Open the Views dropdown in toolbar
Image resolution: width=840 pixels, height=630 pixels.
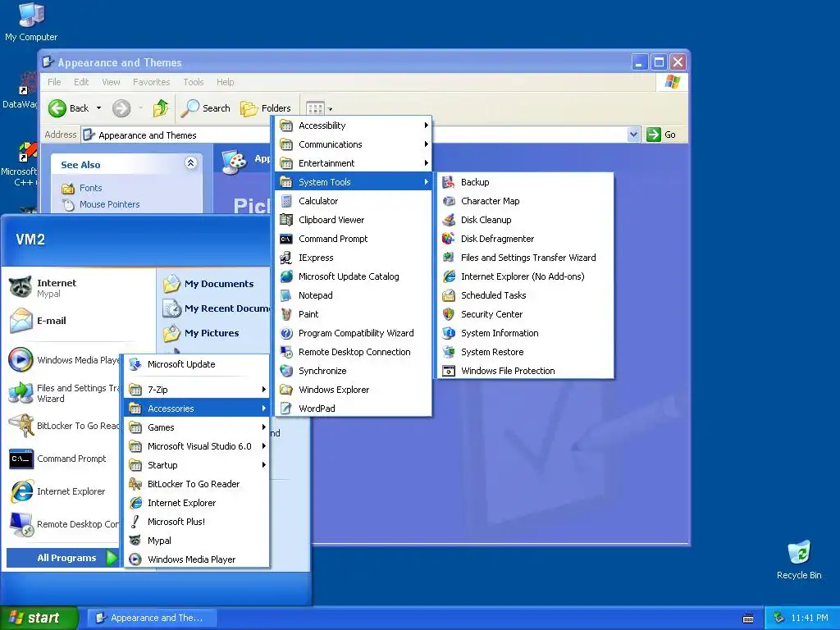point(331,109)
